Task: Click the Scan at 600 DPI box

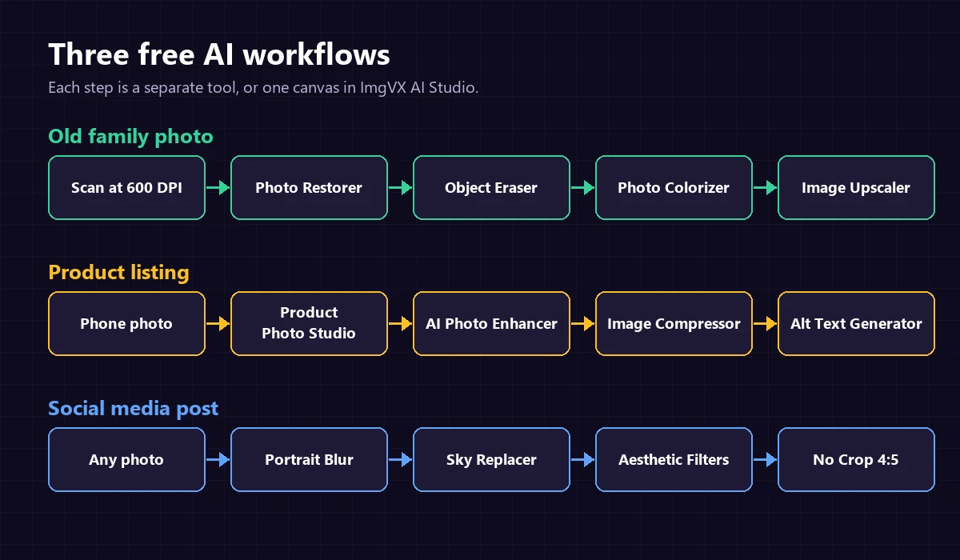Action: pos(126,188)
